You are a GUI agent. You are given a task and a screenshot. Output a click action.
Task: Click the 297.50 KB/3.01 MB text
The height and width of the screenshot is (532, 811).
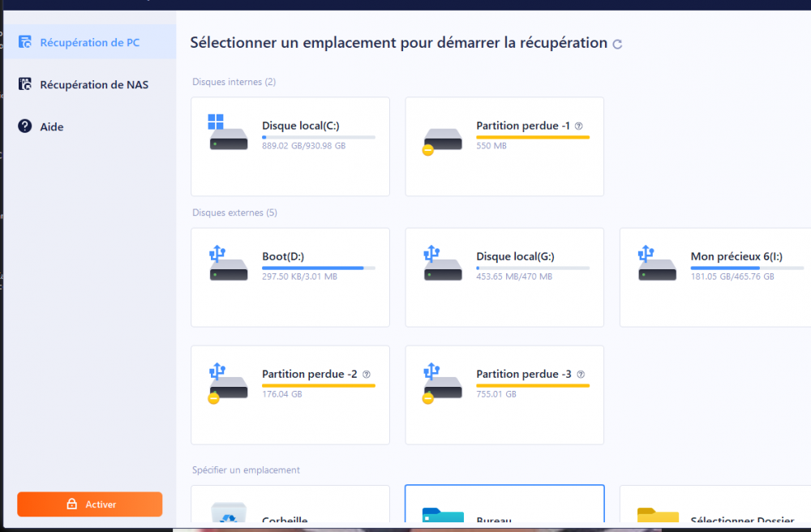pyautogui.click(x=299, y=277)
